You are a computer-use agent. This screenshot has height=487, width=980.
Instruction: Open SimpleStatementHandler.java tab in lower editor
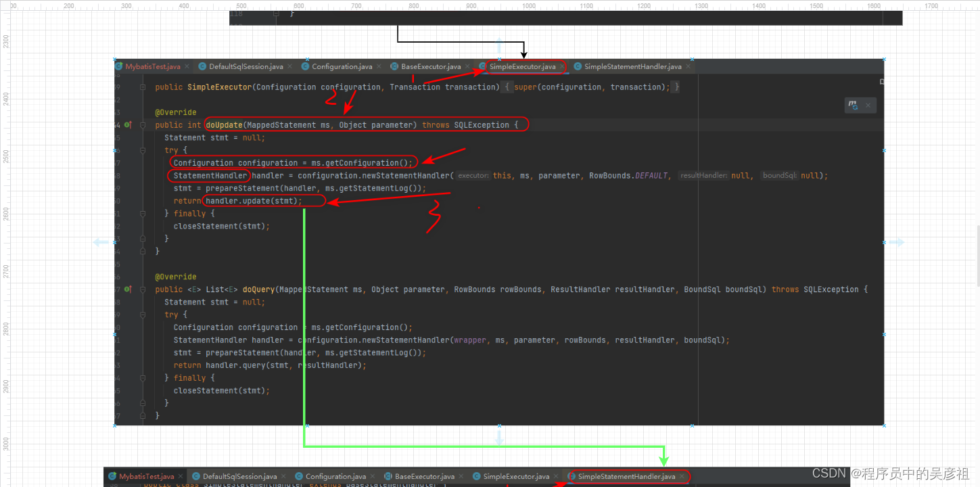click(626, 476)
